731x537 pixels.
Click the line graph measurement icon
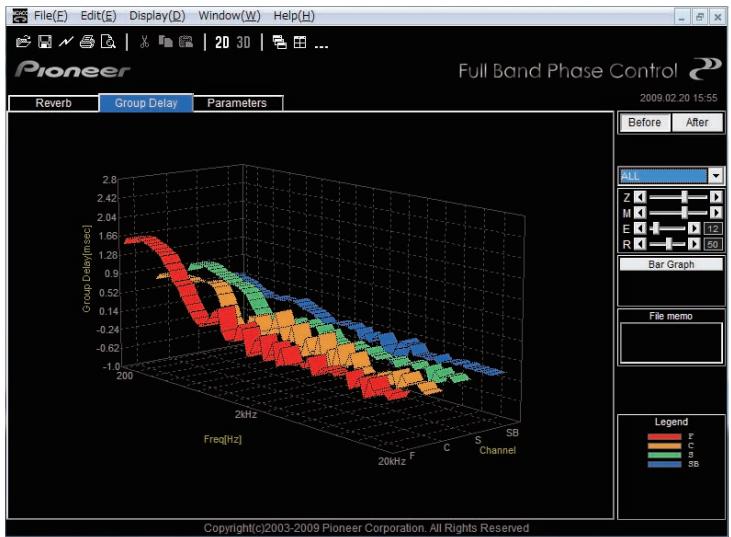[x=66, y=42]
